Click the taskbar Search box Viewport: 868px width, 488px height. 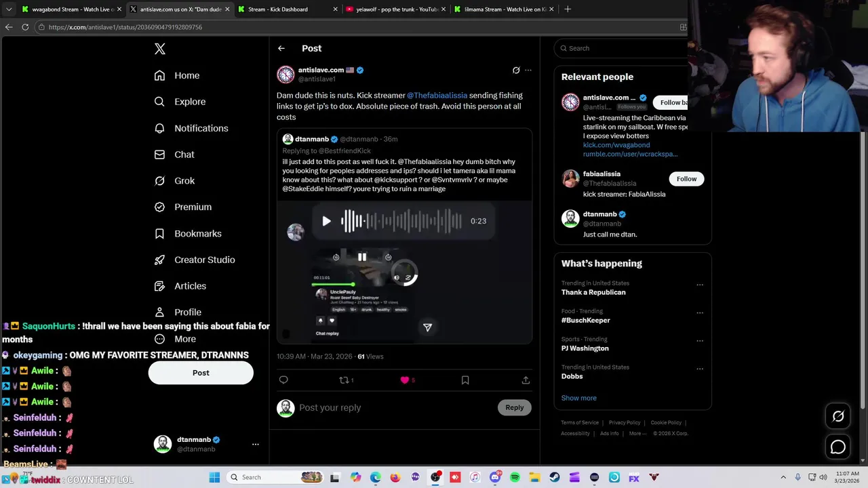click(x=277, y=477)
